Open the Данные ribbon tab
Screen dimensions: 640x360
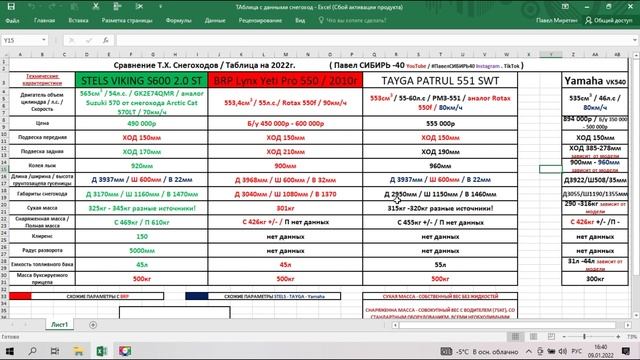click(x=215, y=20)
